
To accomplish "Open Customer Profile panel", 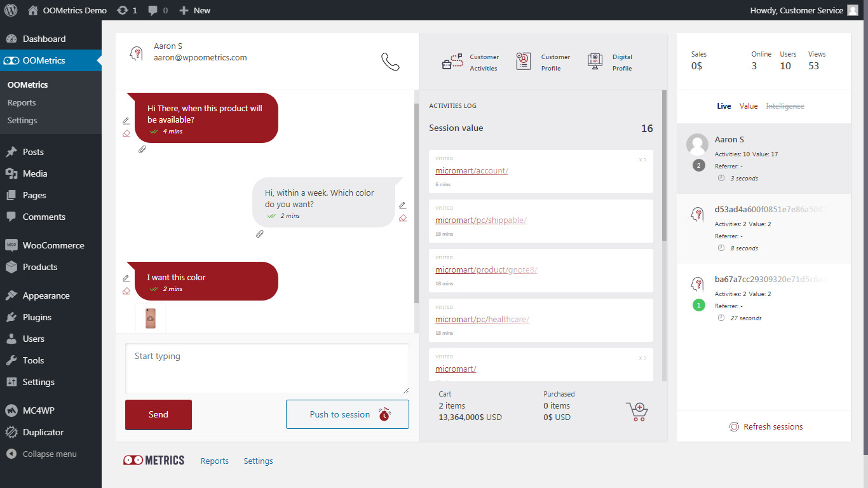I will click(x=543, y=62).
